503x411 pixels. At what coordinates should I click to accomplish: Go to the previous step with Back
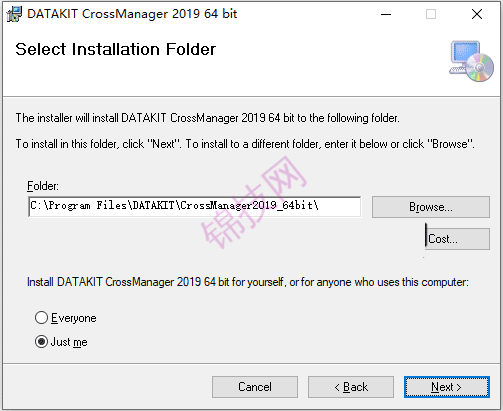[x=351, y=387]
